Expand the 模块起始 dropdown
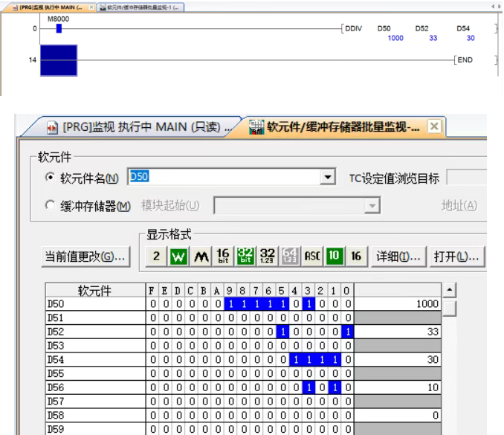The image size is (504, 435). tap(372, 205)
